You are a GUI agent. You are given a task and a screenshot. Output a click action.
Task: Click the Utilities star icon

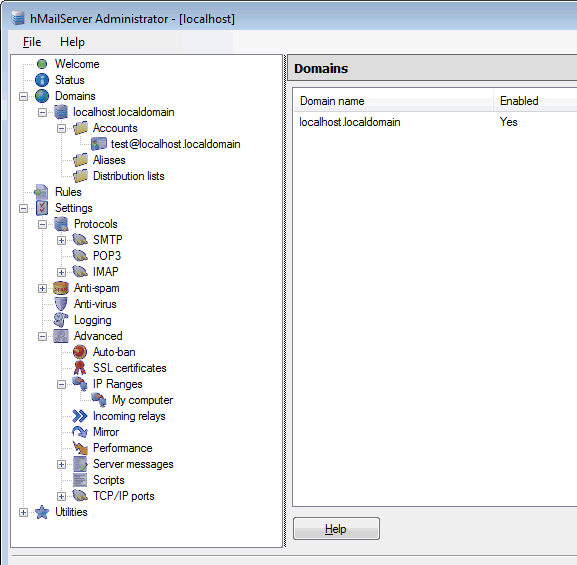pyautogui.click(x=42, y=512)
